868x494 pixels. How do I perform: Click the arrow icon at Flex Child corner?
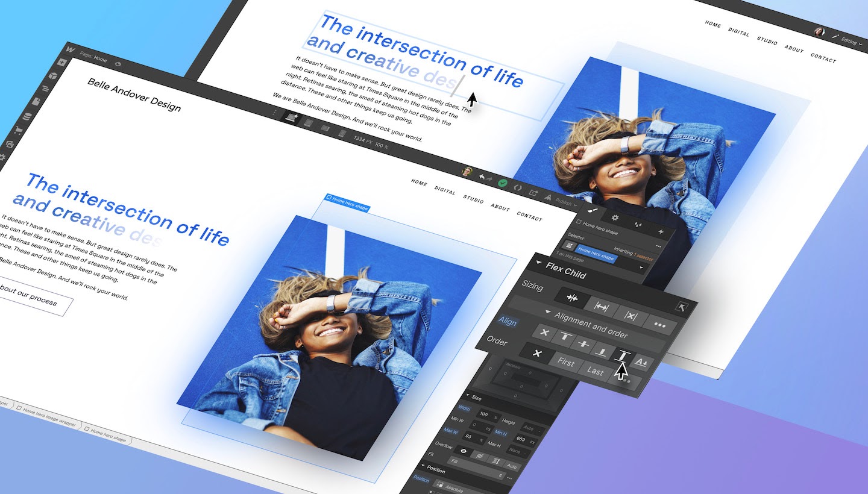tap(682, 307)
